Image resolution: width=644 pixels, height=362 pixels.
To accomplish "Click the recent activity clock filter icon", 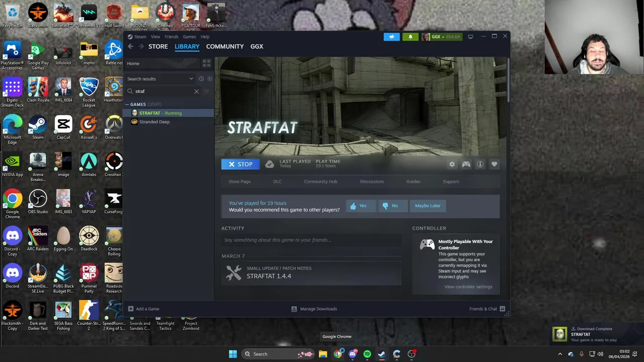I will [x=201, y=79].
